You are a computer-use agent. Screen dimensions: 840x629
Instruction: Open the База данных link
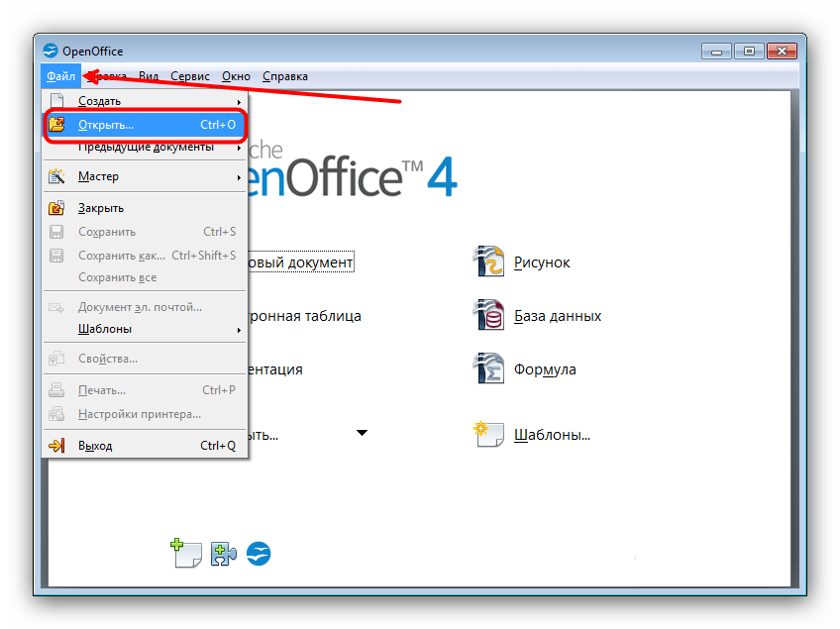(x=558, y=316)
